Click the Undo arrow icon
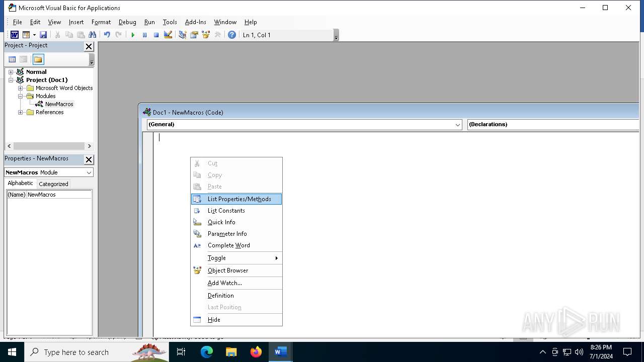This screenshot has height=362, width=644. pos(107,35)
